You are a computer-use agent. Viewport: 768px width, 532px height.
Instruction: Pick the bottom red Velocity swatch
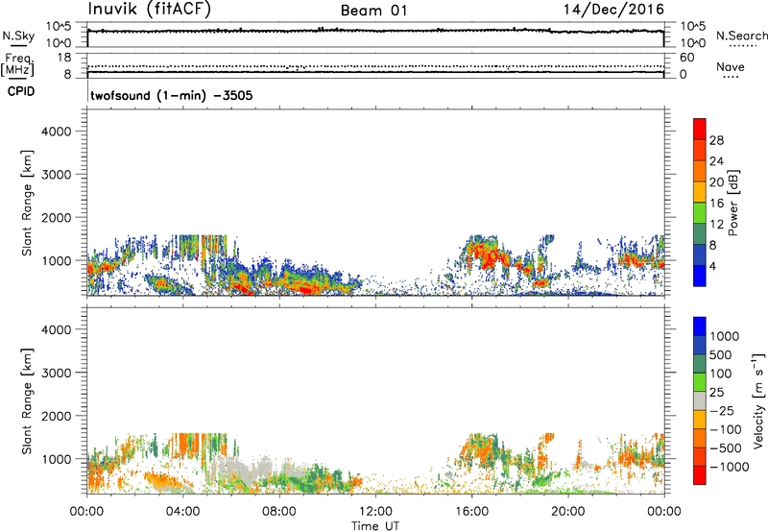pos(700,475)
